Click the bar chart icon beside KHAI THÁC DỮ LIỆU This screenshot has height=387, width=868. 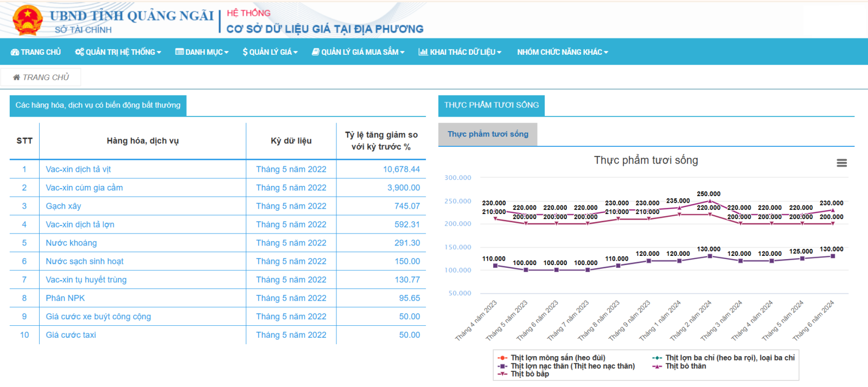(x=423, y=52)
